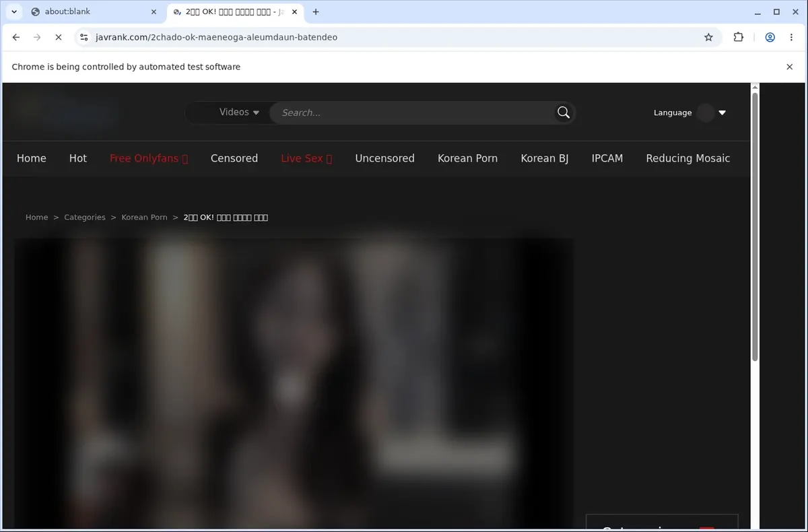The height and width of the screenshot is (532, 808).
Task: Minimize the Chrome window
Action: point(758,11)
